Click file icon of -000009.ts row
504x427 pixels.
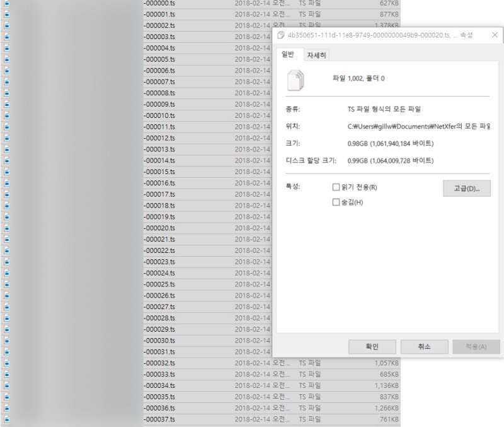pyautogui.click(x=6, y=104)
